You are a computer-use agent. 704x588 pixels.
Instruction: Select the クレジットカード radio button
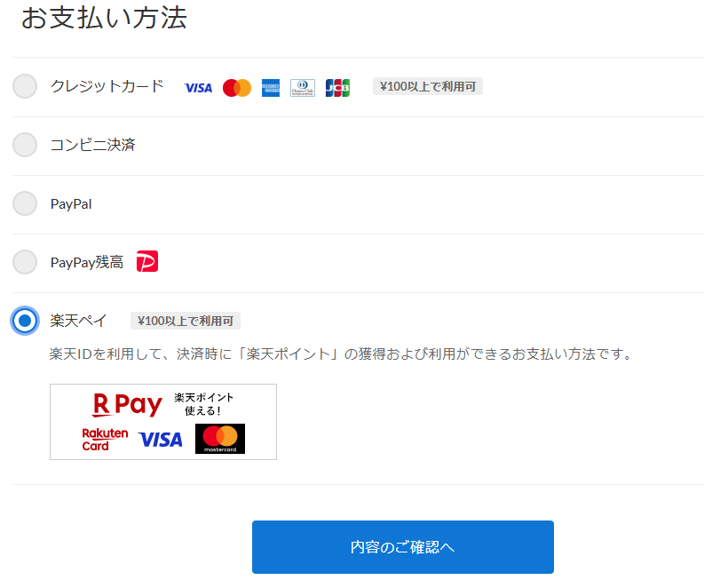tap(25, 86)
